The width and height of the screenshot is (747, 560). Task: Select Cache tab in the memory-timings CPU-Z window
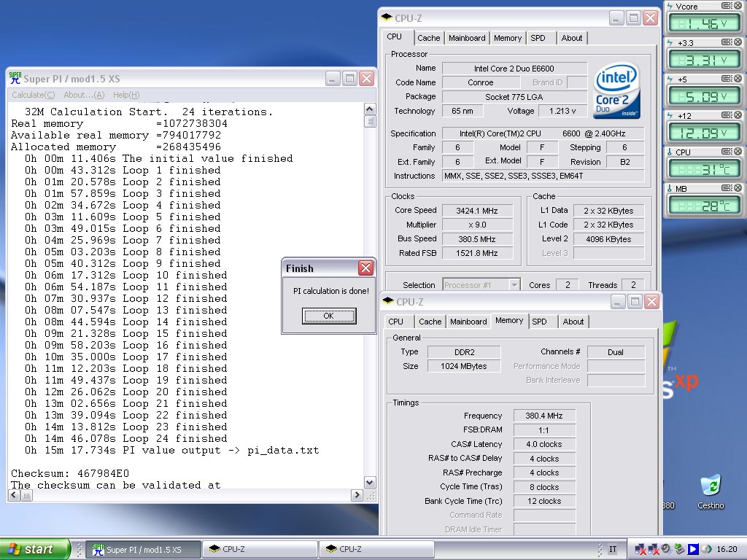[430, 322]
